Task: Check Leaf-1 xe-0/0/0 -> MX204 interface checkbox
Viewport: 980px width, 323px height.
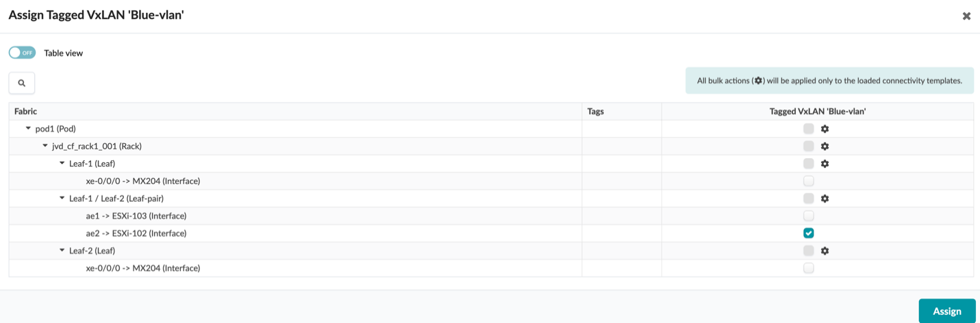Action: pos(809,181)
